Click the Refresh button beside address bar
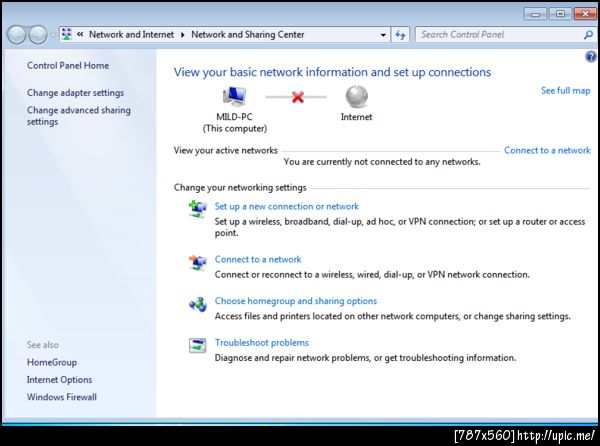 point(400,35)
